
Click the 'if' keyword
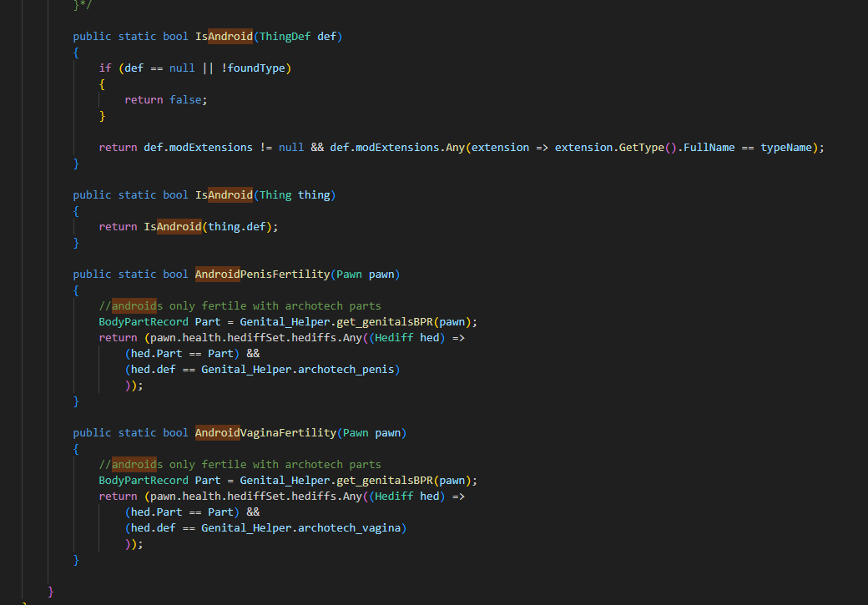point(105,68)
